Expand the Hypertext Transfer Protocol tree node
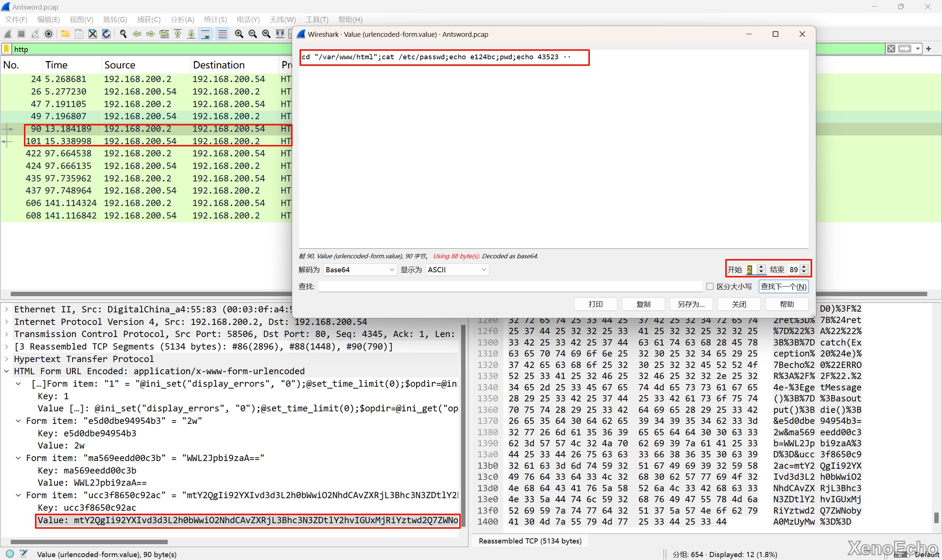This screenshot has height=560, width=942. coord(6,359)
